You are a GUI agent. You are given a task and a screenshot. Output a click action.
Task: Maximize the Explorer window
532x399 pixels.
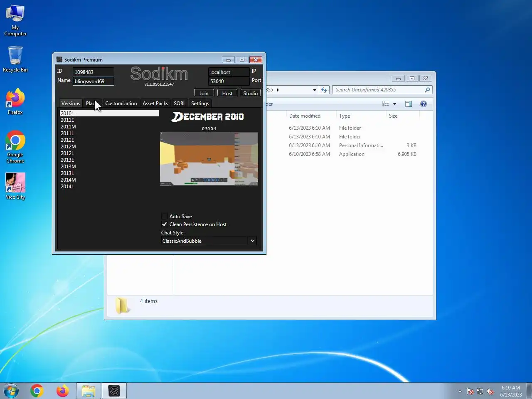point(412,78)
